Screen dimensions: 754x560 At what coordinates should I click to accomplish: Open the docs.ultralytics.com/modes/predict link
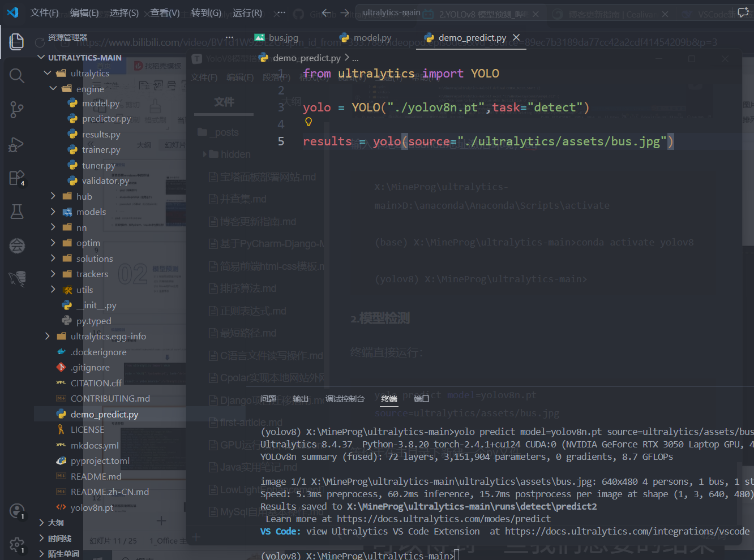click(443, 519)
